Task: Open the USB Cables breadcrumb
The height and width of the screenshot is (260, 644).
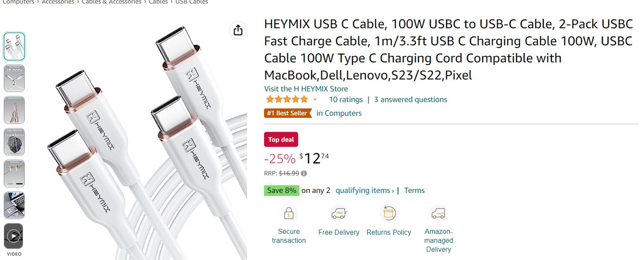Action: pos(192,2)
